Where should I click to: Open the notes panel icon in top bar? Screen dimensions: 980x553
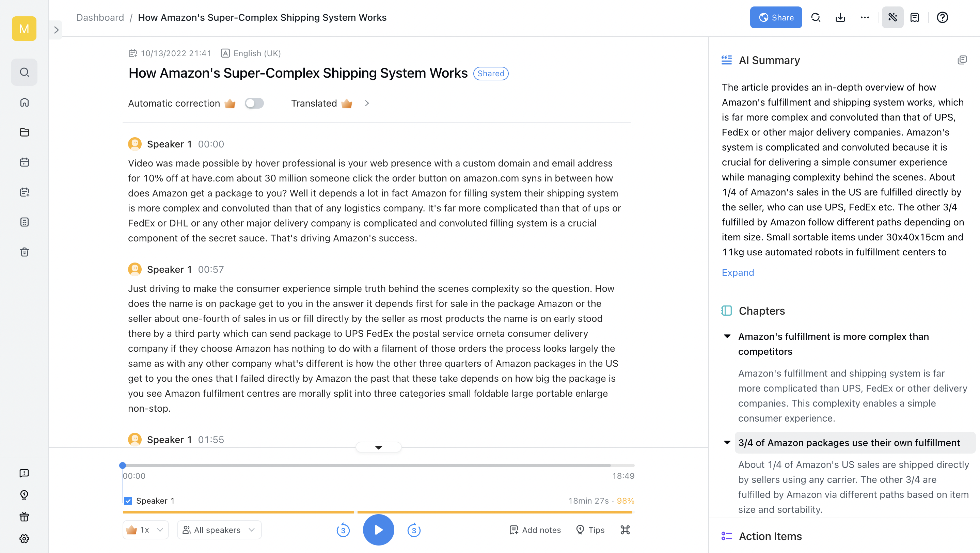tap(915, 17)
